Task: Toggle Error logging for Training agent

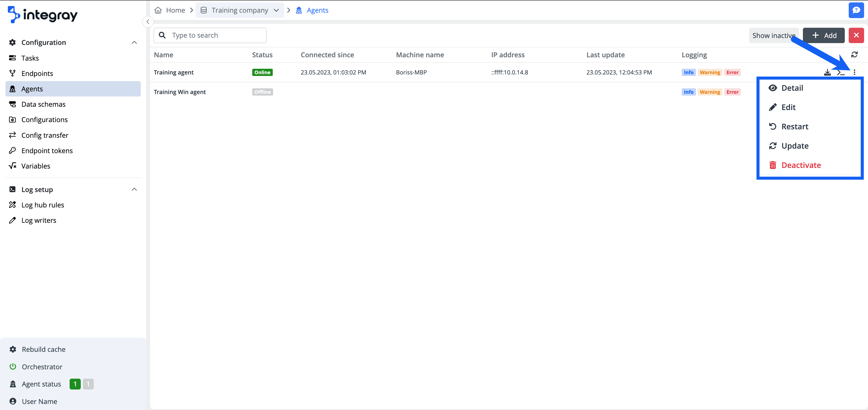Action: (x=732, y=72)
